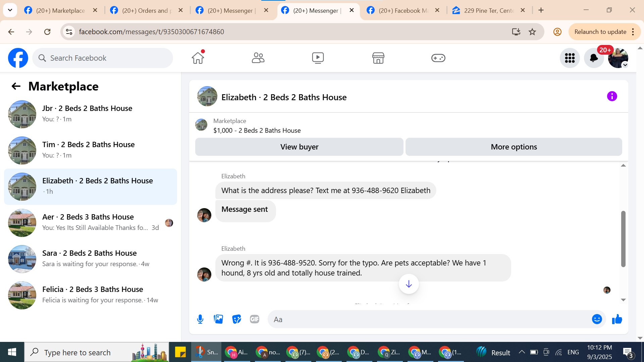The height and width of the screenshot is (362, 644).
Task: Open Felicia 2 Beds 3 Baths conversation
Action: [91, 295]
